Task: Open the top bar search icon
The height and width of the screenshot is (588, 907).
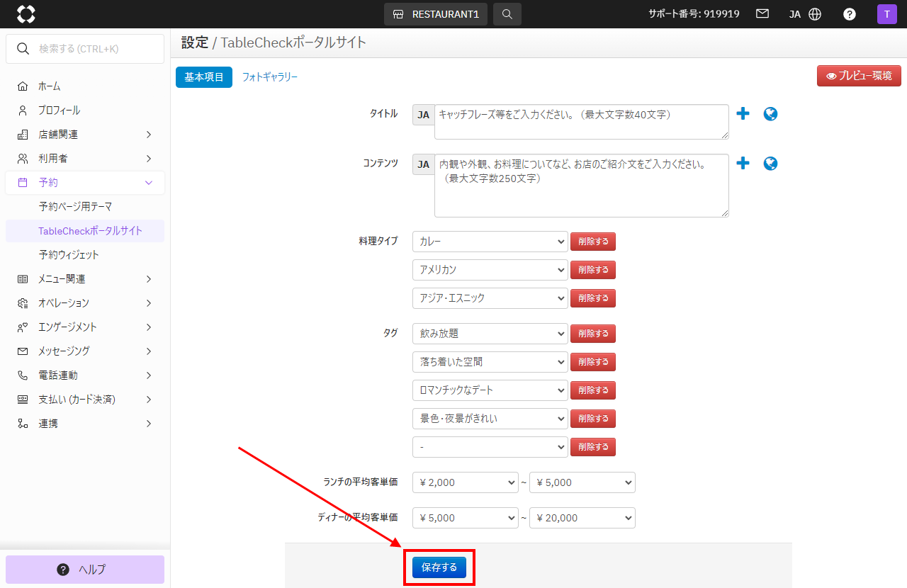Action: [x=507, y=14]
